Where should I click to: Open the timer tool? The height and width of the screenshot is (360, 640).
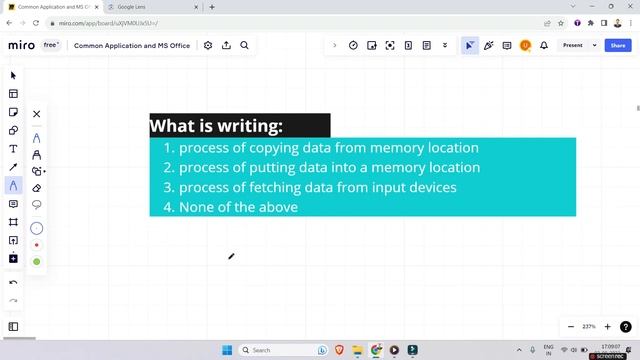coord(353,45)
